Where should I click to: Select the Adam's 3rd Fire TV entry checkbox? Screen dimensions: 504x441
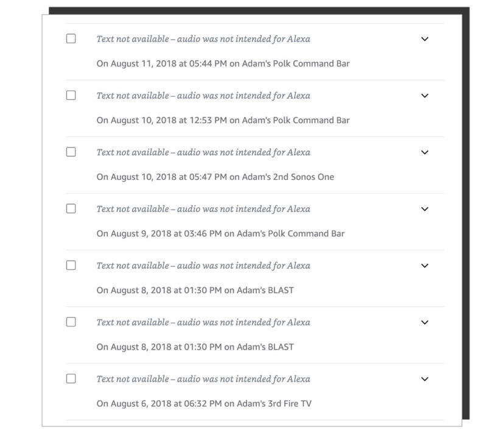(71, 378)
